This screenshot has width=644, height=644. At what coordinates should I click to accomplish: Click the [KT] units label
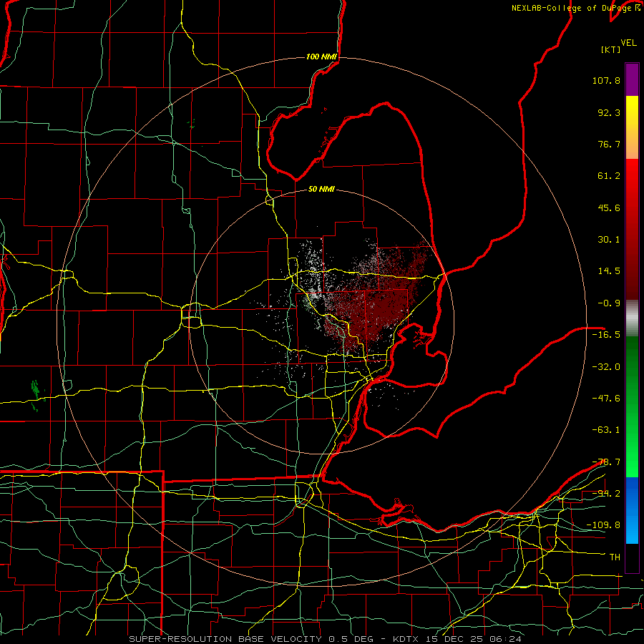(x=611, y=49)
